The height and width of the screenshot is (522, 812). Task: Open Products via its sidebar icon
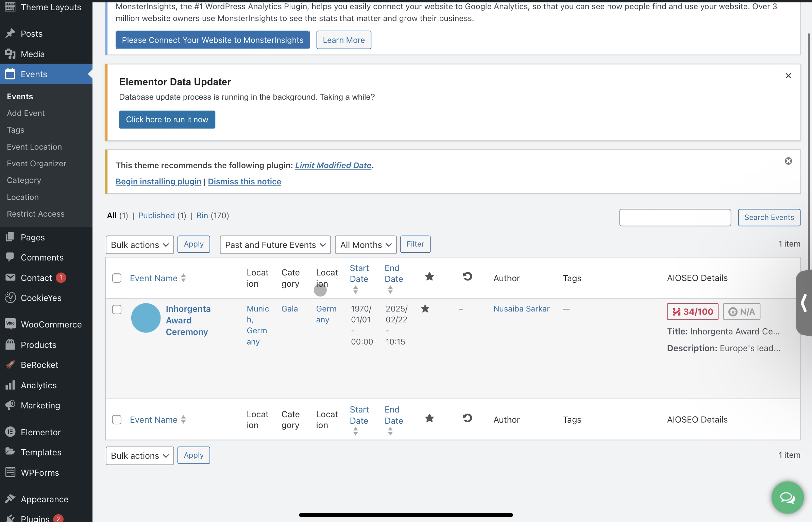[10, 344]
